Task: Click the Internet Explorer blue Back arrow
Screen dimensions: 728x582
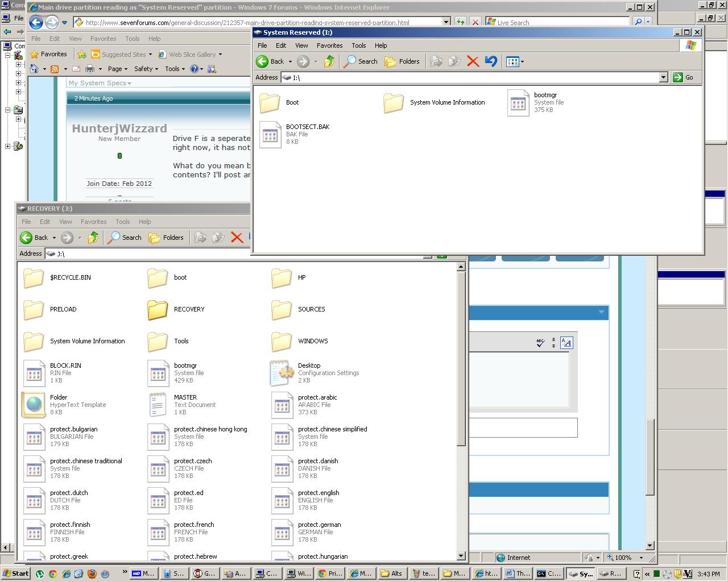Action: pyautogui.click(x=36, y=23)
